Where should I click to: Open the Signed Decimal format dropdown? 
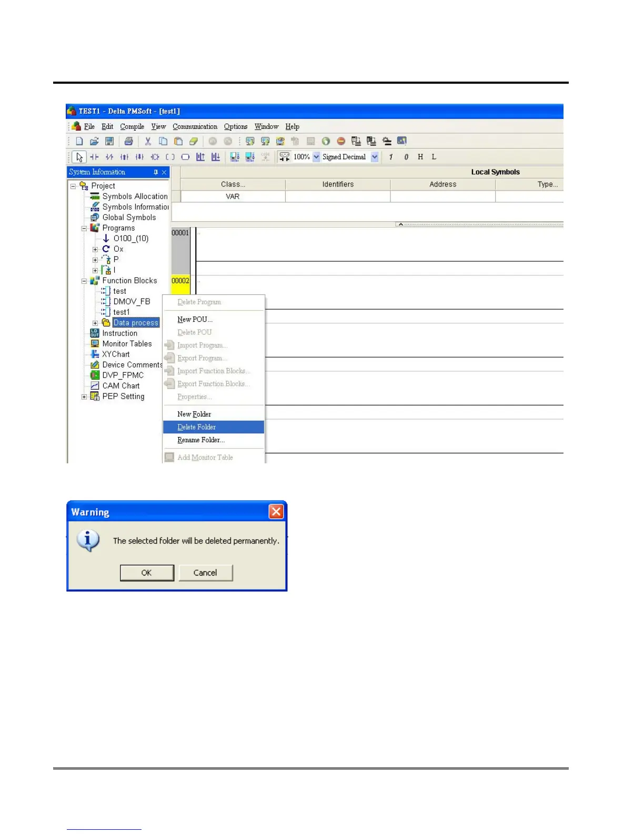[375, 157]
